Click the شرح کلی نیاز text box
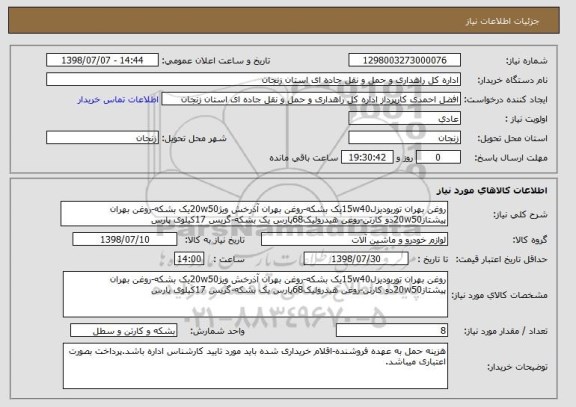This screenshot has width=576, height=407. click(254, 214)
